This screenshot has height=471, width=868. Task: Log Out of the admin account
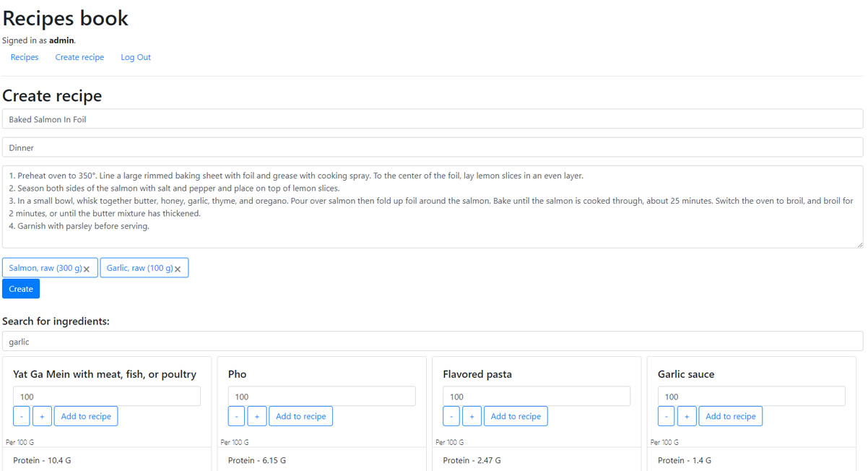click(135, 57)
